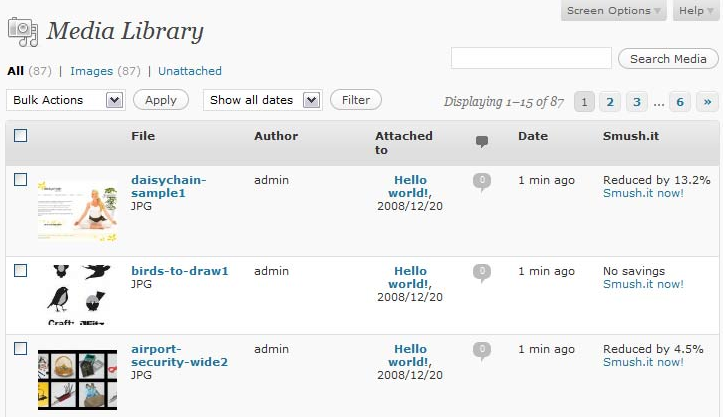Click the comment count bubble for birds-to-draw1
This screenshot has width=723, height=417.
[x=482, y=272]
